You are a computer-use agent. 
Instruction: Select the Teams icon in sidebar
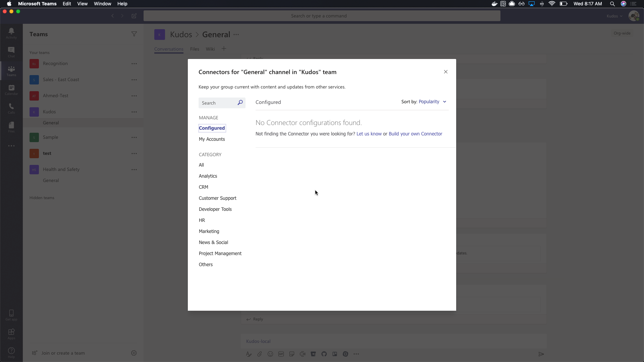(x=11, y=71)
